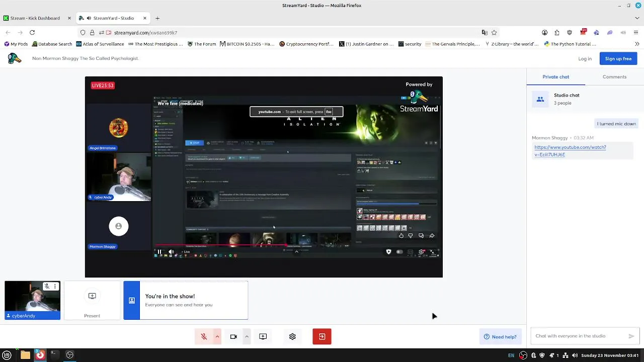Screen dimensions: 644x362
Task: Bookmark this page with star icon
Action: click(x=494, y=33)
